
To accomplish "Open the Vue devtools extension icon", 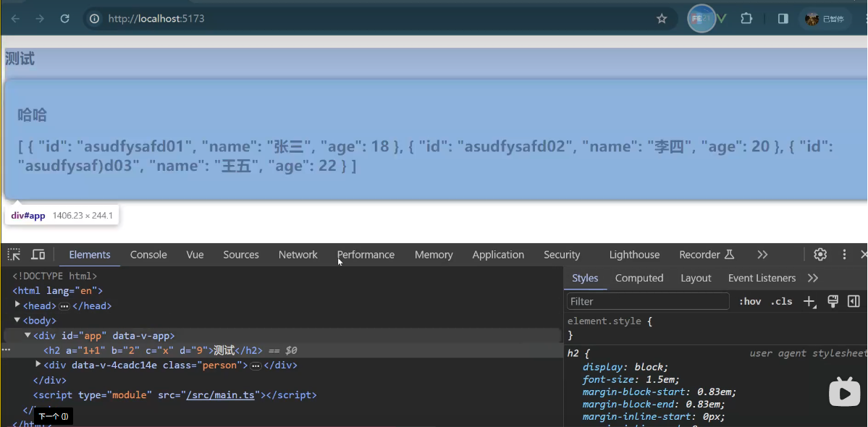I will (x=721, y=19).
